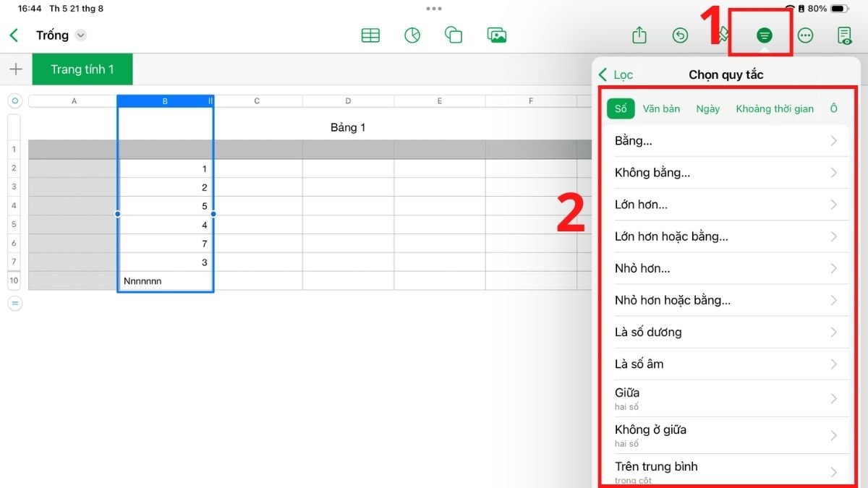Select the cell containing 5
Image resolution: width=868 pixels, height=488 pixels.
(166, 206)
